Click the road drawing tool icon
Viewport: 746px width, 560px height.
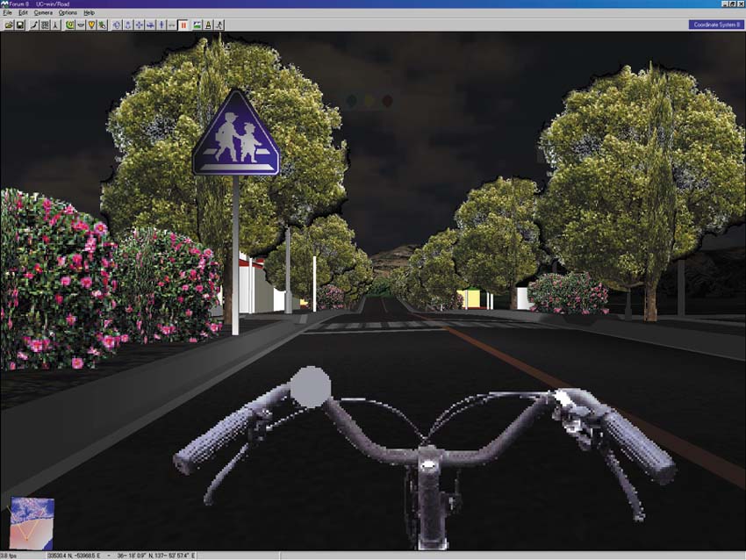33,25
